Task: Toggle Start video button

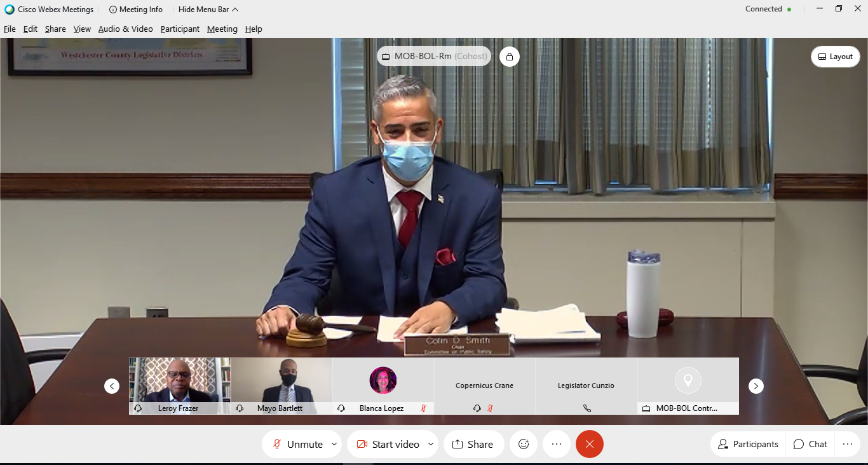Action: click(x=387, y=444)
